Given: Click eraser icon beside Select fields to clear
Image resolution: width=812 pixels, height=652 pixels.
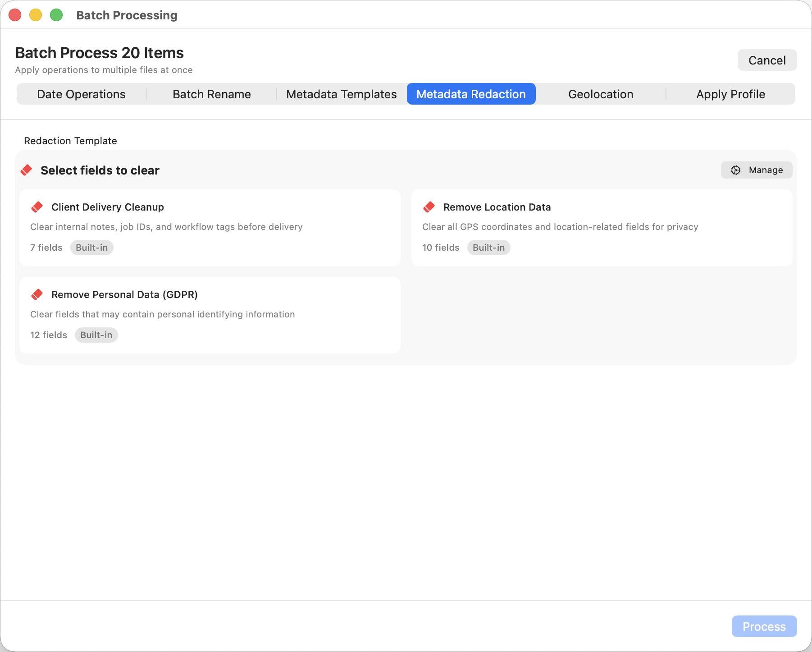Looking at the screenshot, I should tap(27, 170).
